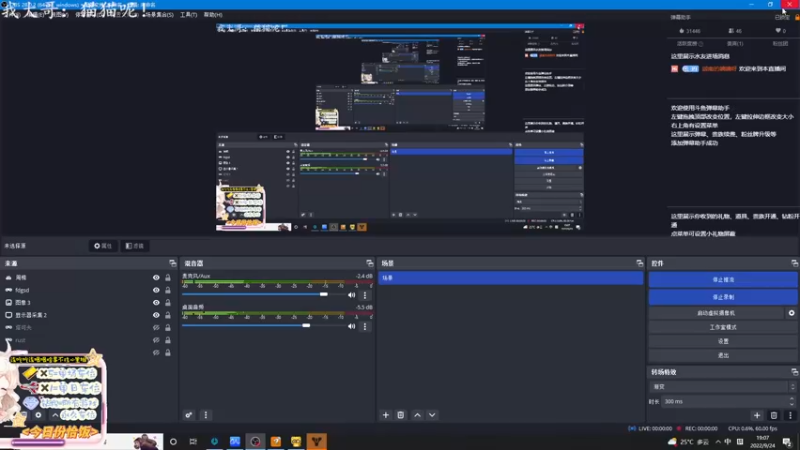Viewport: 800px width, 450px height.
Task: Open desktop audio channel options menu
Action: click(x=365, y=326)
